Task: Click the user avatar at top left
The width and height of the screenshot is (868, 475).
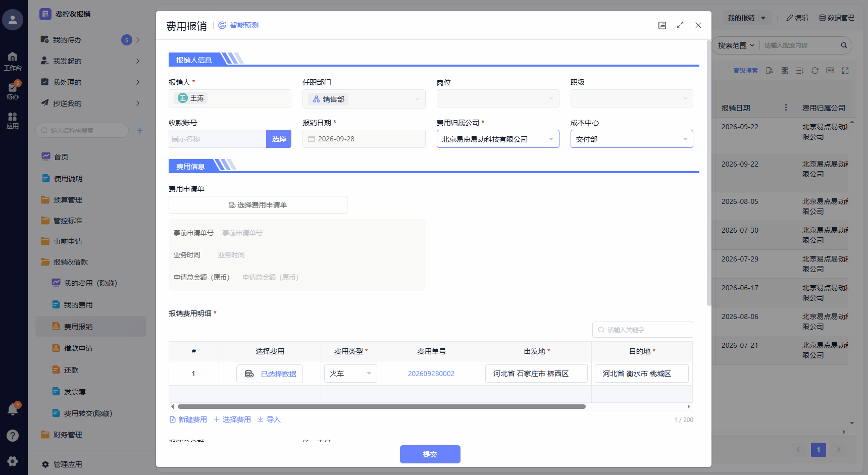Action: click(13, 20)
